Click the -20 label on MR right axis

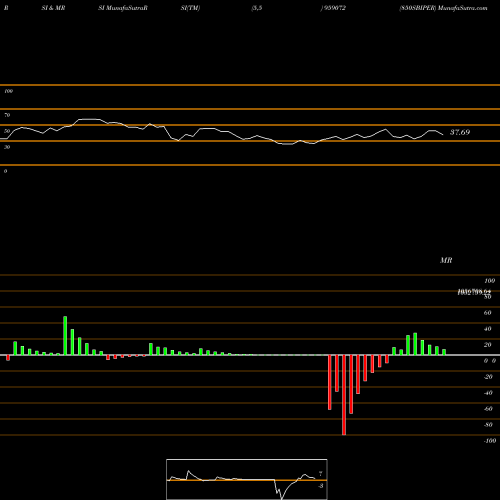coord(488,377)
